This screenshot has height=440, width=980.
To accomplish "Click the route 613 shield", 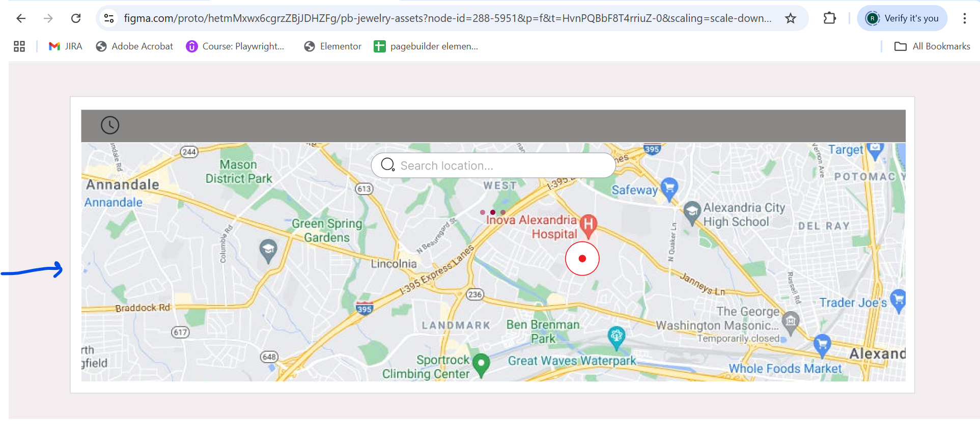I will point(364,189).
